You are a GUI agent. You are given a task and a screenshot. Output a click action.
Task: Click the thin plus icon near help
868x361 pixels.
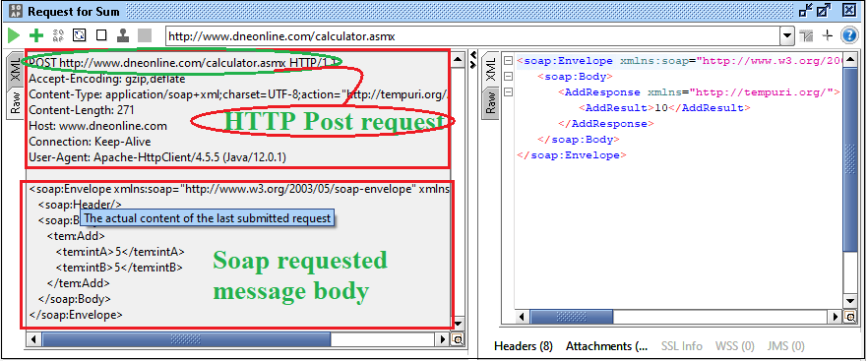(x=827, y=36)
